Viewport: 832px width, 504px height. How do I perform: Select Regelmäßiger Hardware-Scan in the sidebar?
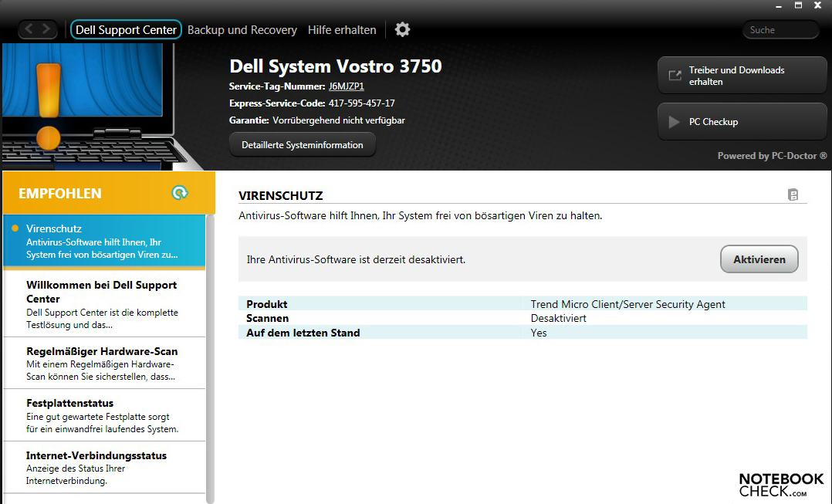(104, 364)
